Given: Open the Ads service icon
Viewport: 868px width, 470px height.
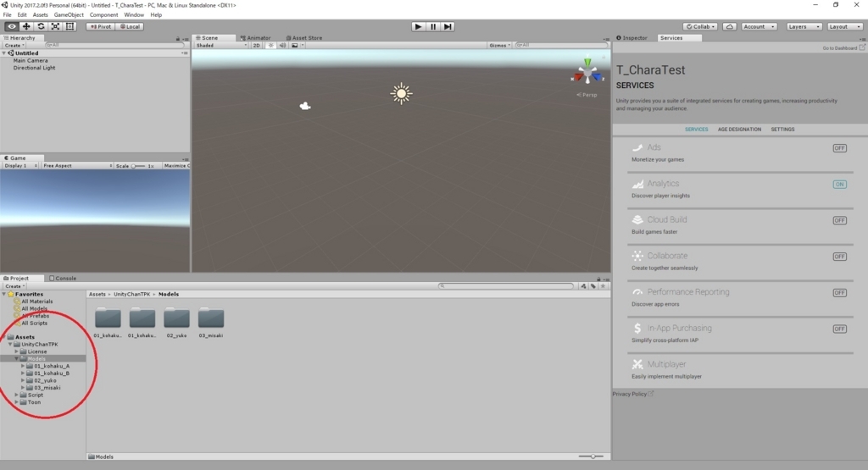Looking at the screenshot, I should click(637, 147).
